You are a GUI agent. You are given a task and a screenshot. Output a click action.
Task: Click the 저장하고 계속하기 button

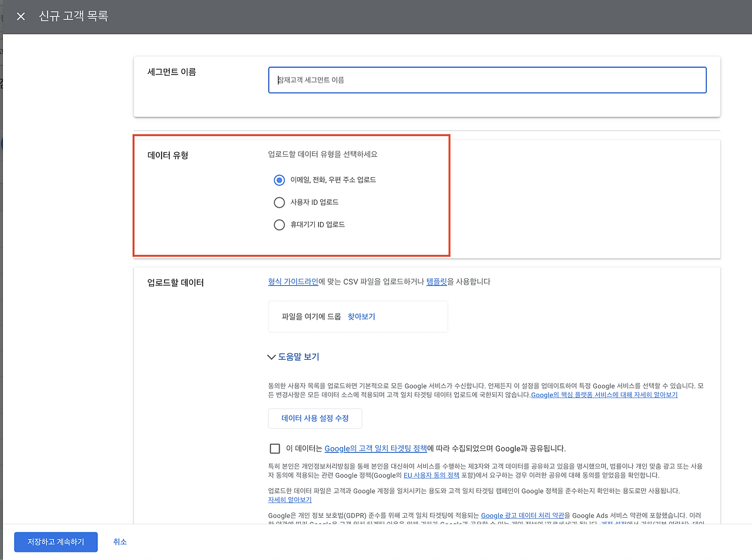pos(56,542)
